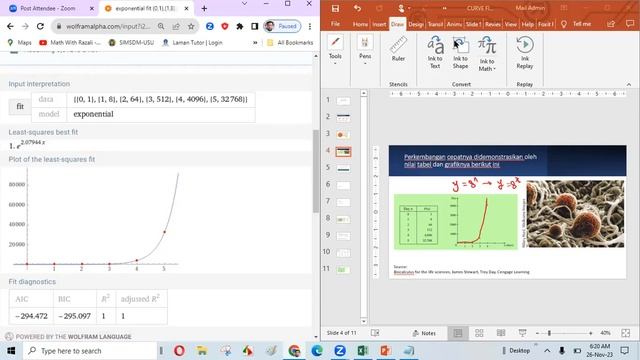640x360 pixels.
Task: Open Laman Tutor | Login bookmark
Action: (x=192, y=42)
